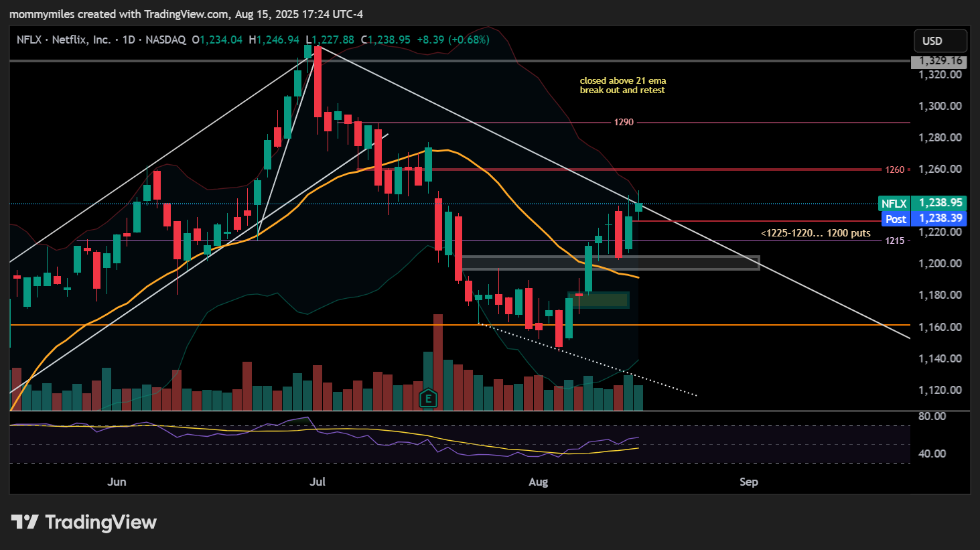Click the open value O1,234.04
980x550 pixels.
point(217,40)
